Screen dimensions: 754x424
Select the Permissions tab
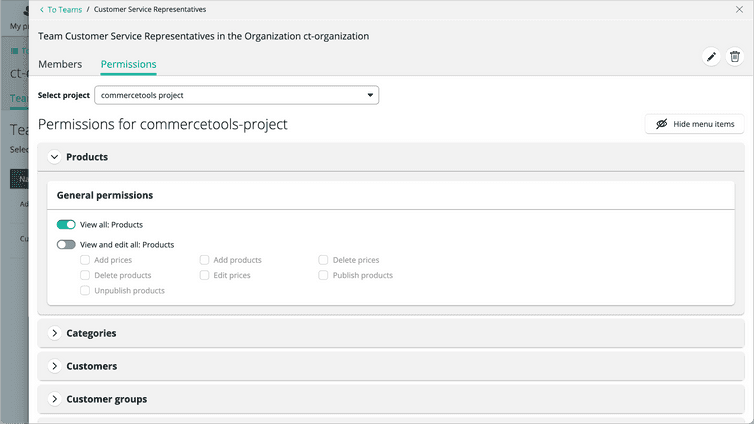(x=128, y=64)
